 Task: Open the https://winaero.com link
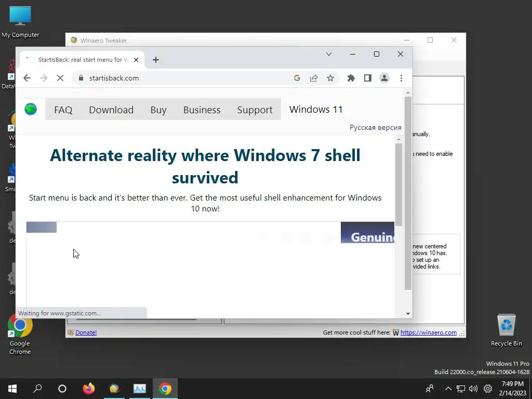429,332
